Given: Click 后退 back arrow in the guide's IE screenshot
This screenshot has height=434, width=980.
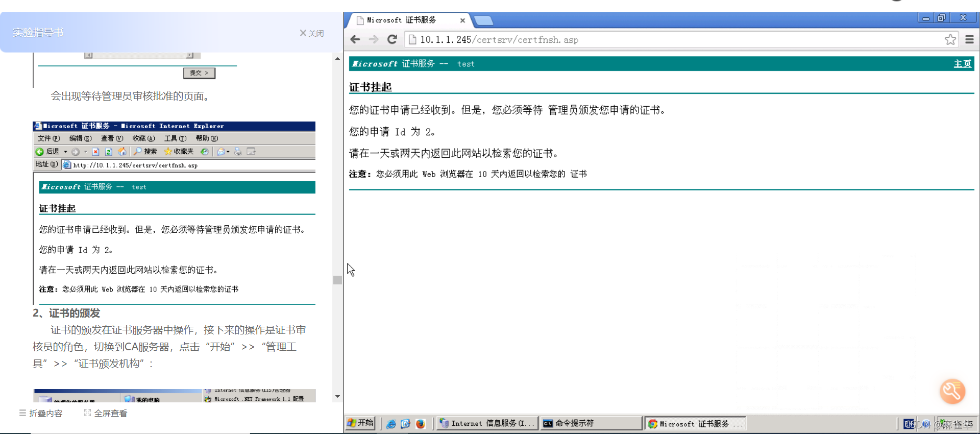Looking at the screenshot, I should (x=47, y=152).
